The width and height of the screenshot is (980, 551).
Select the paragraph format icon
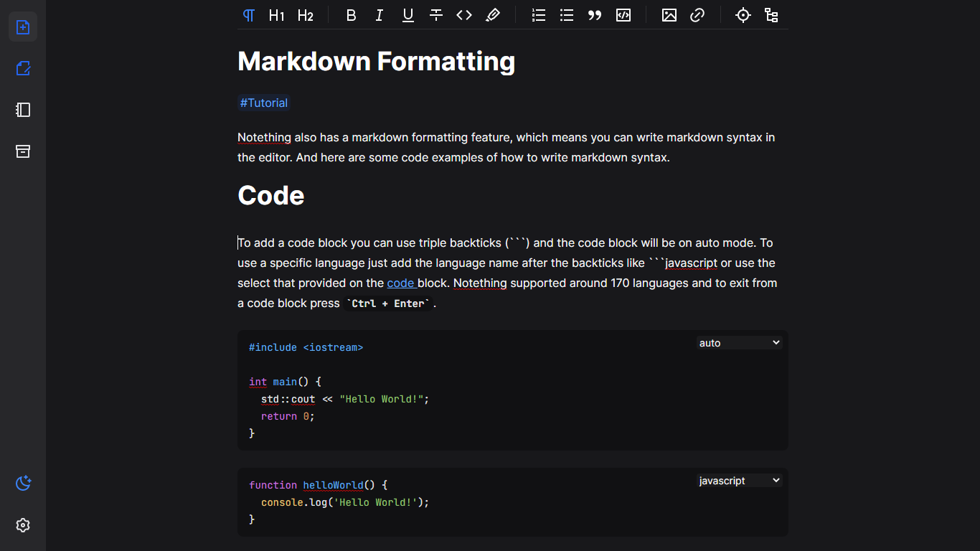[248, 15]
